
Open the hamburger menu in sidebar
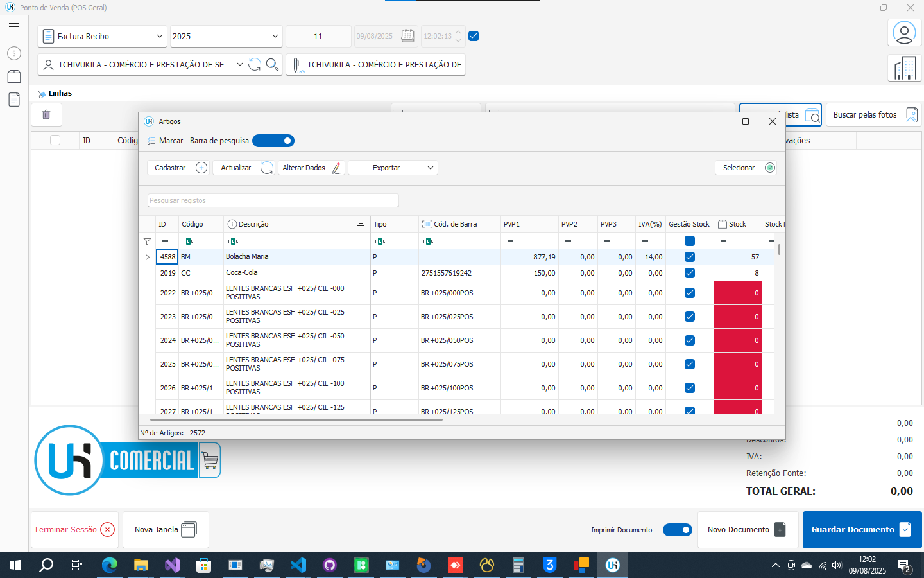[14, 27]
